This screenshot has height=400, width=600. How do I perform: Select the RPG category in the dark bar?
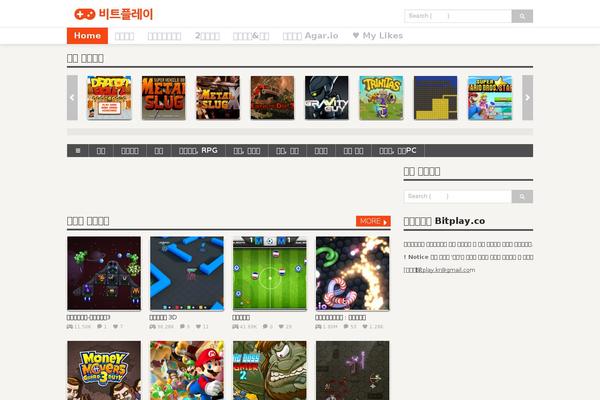tap(198, 150)
